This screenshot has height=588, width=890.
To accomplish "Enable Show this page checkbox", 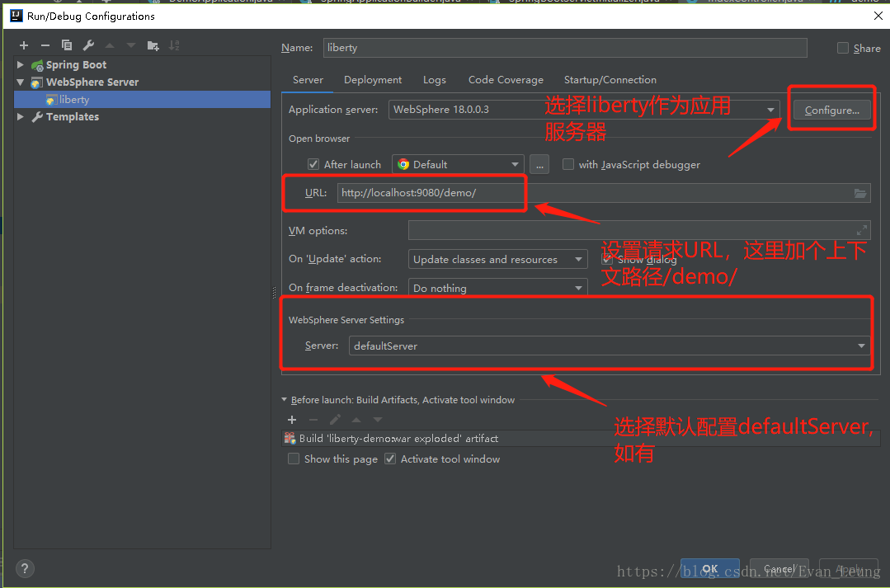I will 294,459.
